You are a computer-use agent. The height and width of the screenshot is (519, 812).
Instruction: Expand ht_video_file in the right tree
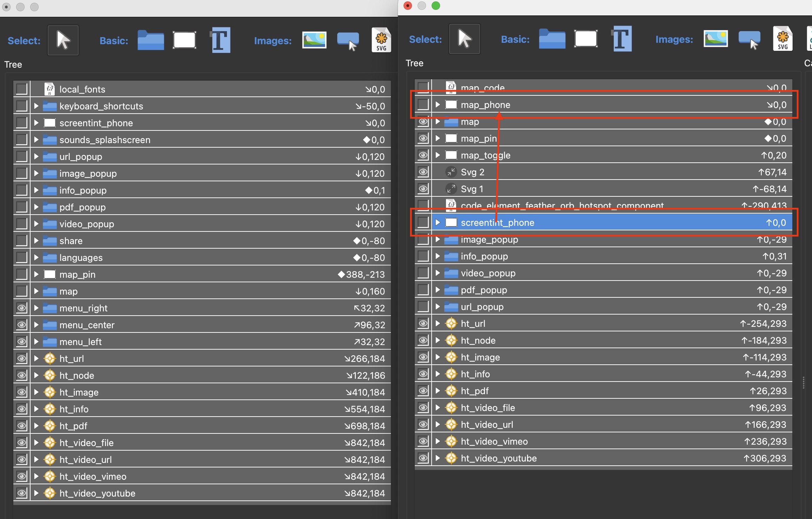438,407
